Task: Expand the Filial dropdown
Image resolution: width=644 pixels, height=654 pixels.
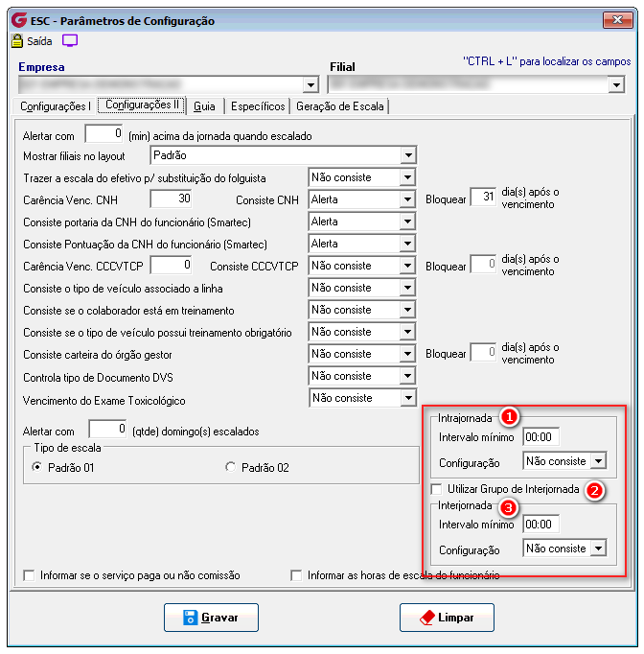Action: 616,85
